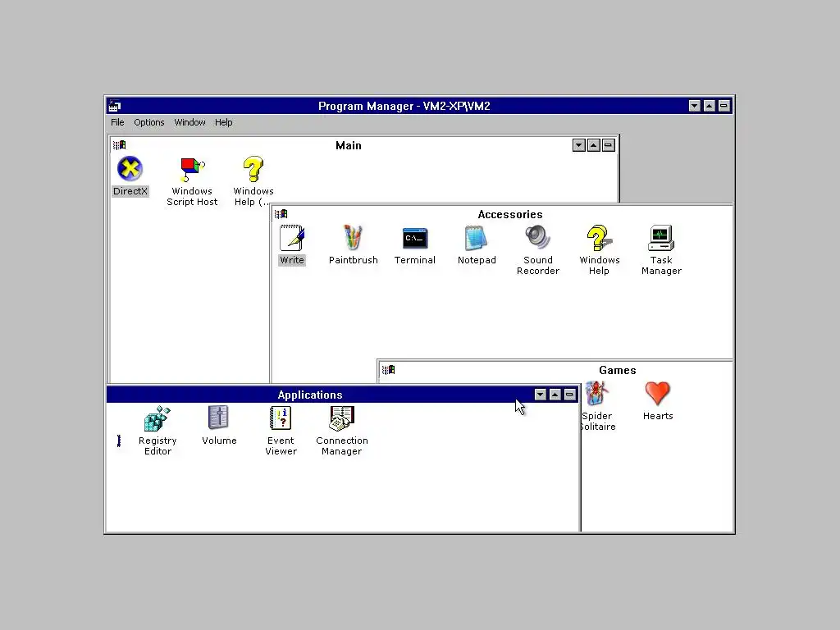
Task: Click the down-arrow button on Main title bar
Action: 578,145
